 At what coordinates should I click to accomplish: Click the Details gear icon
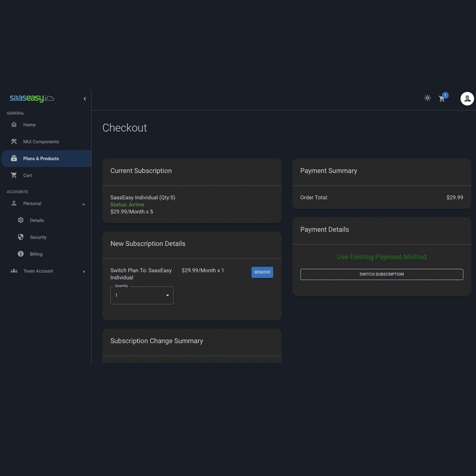coord(21,221)
